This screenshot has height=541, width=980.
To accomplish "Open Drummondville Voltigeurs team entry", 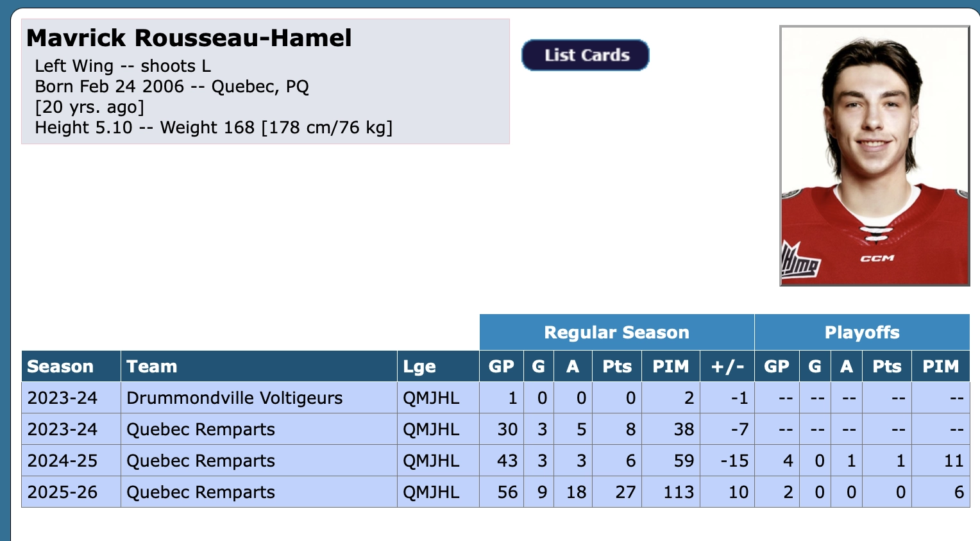I will click(235, 398).
